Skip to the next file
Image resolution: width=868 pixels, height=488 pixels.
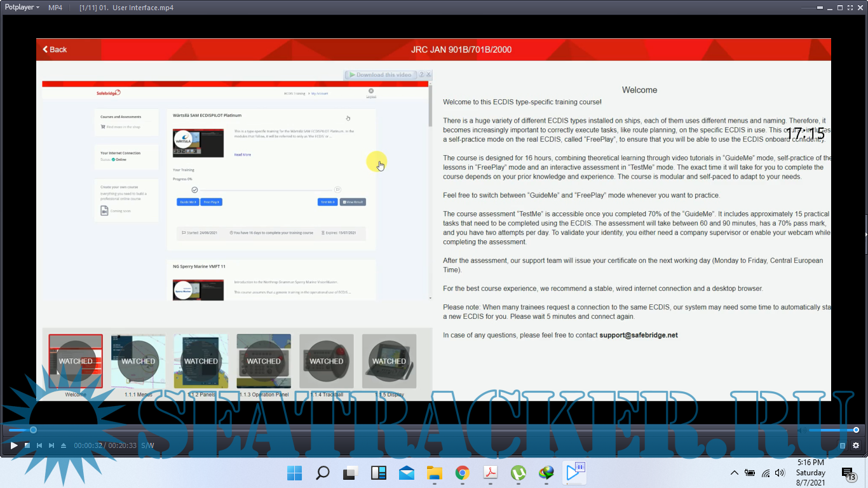pyautogui.click(x=51, y=445)
